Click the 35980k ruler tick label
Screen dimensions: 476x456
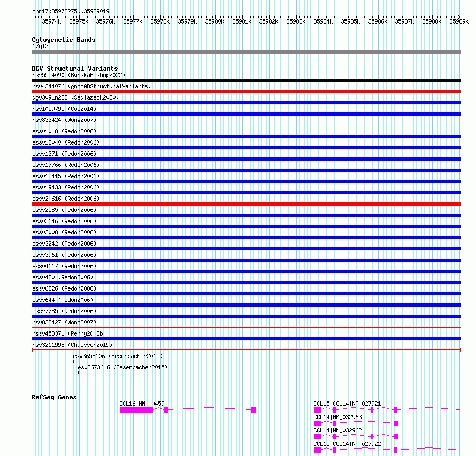[214, 21]
